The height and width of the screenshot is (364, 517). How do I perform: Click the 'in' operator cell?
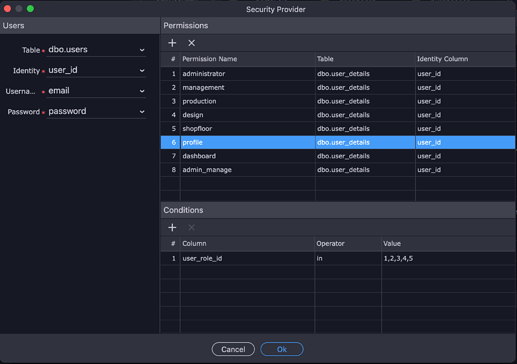348,258
